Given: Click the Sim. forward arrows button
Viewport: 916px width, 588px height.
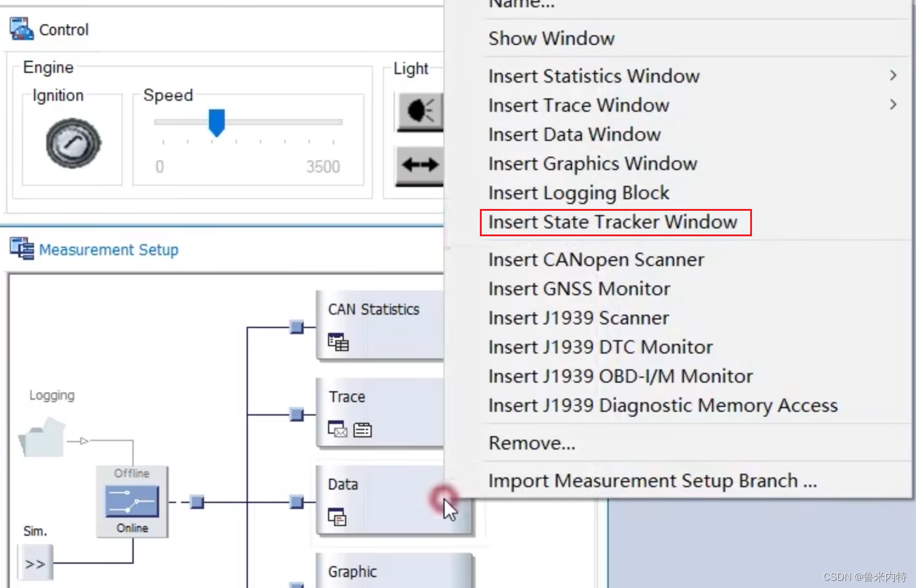Looking at the screenshot, I should click(x=35, y=563).
